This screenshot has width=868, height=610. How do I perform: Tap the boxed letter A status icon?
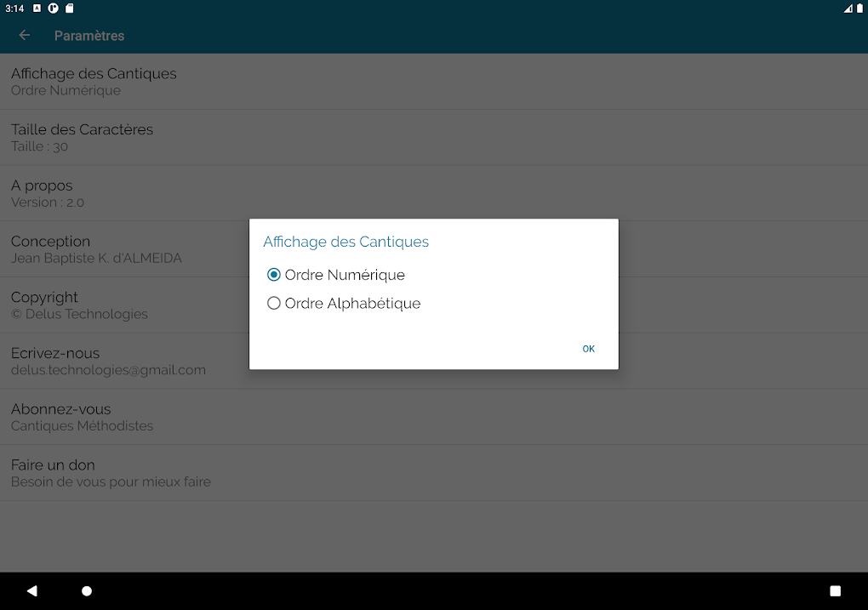(37, 9)
